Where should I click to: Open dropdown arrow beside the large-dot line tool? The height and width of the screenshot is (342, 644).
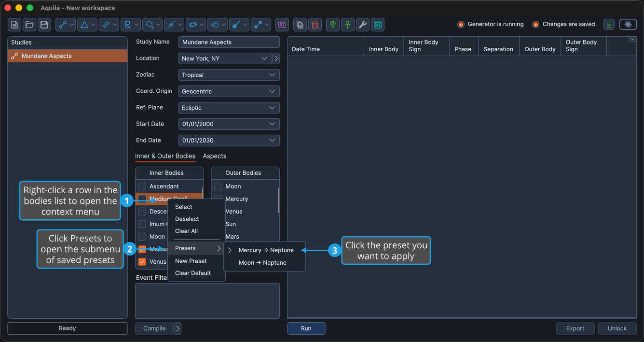click(245, 25)
